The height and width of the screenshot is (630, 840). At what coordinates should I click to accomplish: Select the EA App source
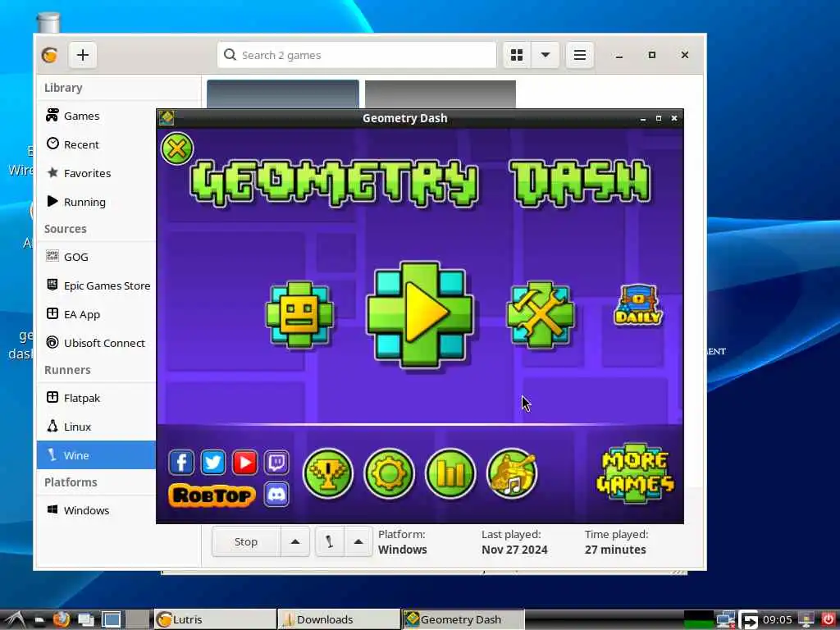pyautogui.click(x=97, y=314)
